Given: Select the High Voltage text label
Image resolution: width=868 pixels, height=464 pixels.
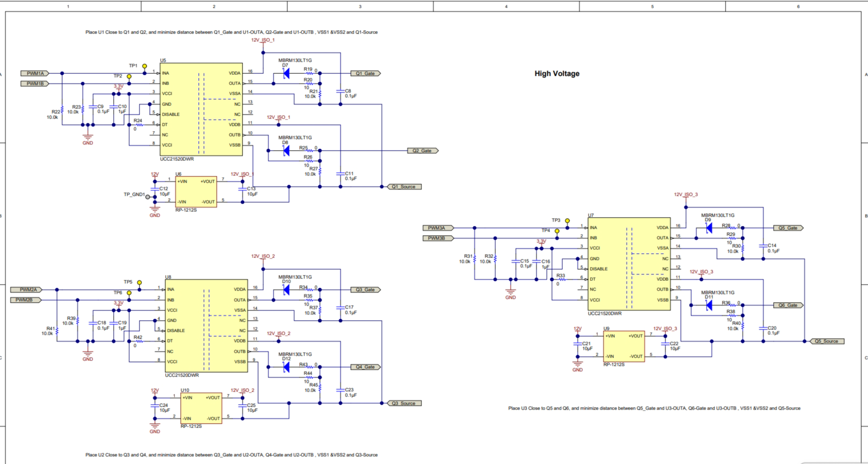Looking at the screenshot, I should pyautogui.click(x=557, y=74).
